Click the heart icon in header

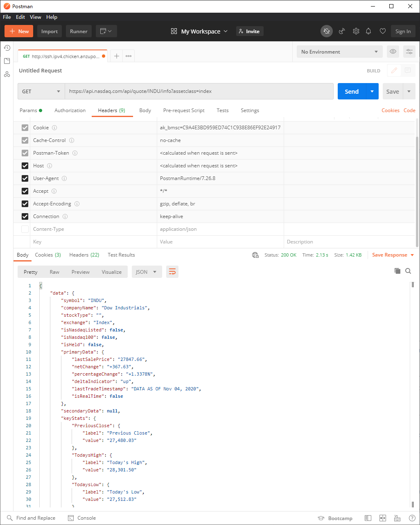coord(383,31)
